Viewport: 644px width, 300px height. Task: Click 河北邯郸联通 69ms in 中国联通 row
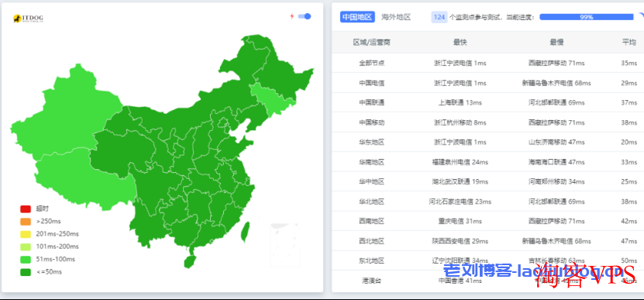tap(556, 103)
